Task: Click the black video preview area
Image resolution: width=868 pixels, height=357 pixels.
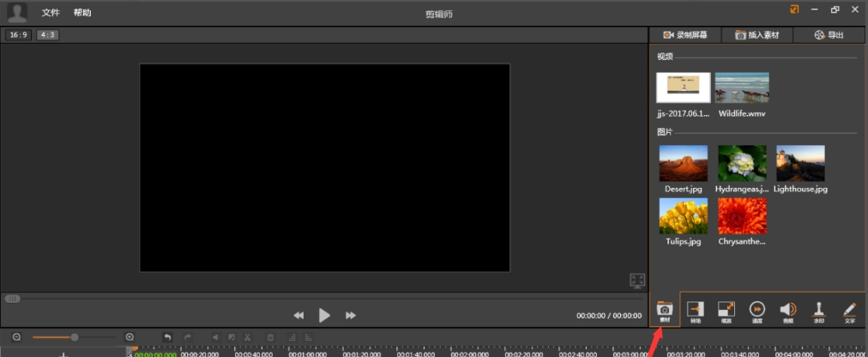Action: 324,167
